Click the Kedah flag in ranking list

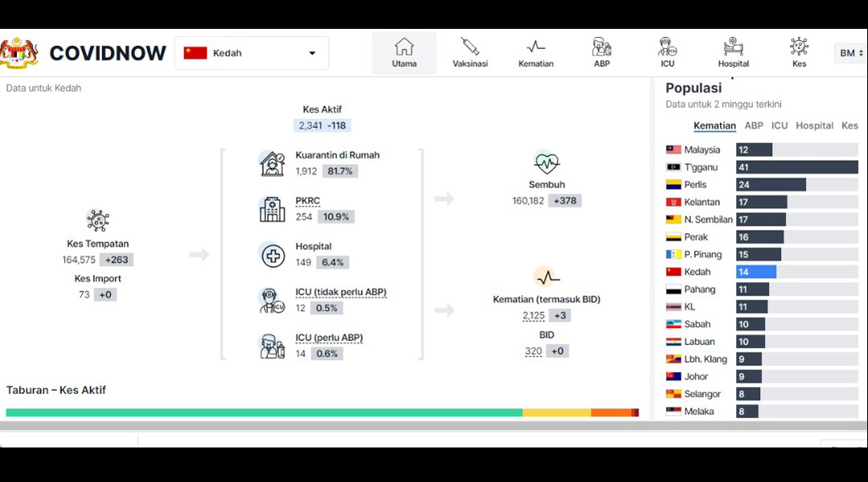[674, 272]
